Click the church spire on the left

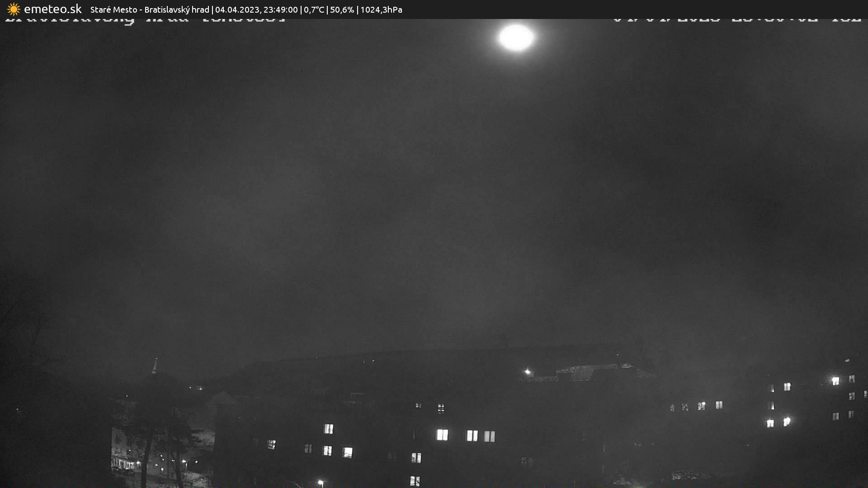pos(155,365)
